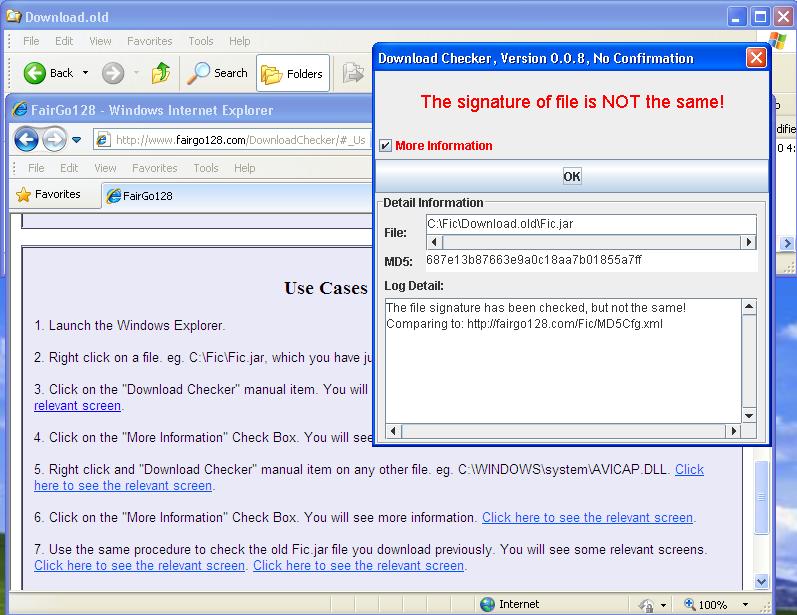The width and height of the screenshot is (797, 615).
Task: Open File menu in Internet Explorer
Action: 36,168
